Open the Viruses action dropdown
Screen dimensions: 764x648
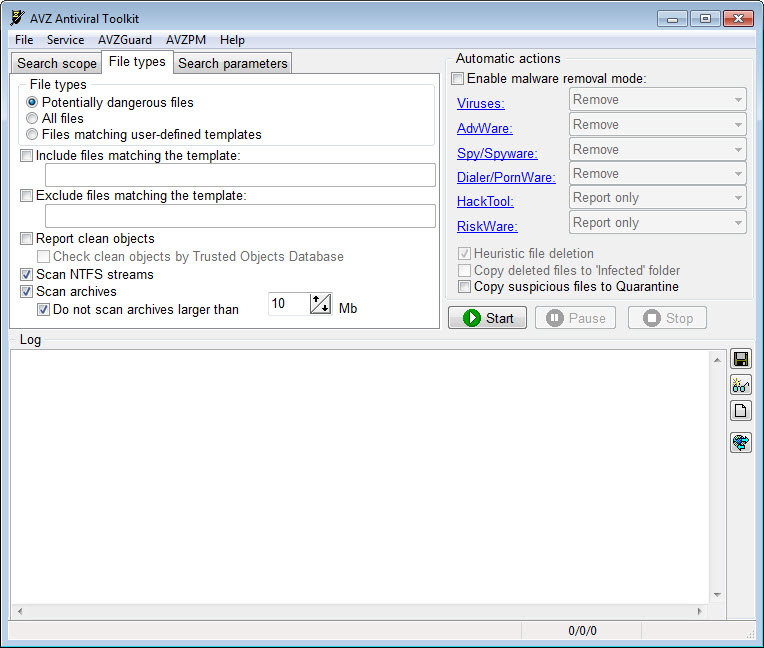[657, 100]
